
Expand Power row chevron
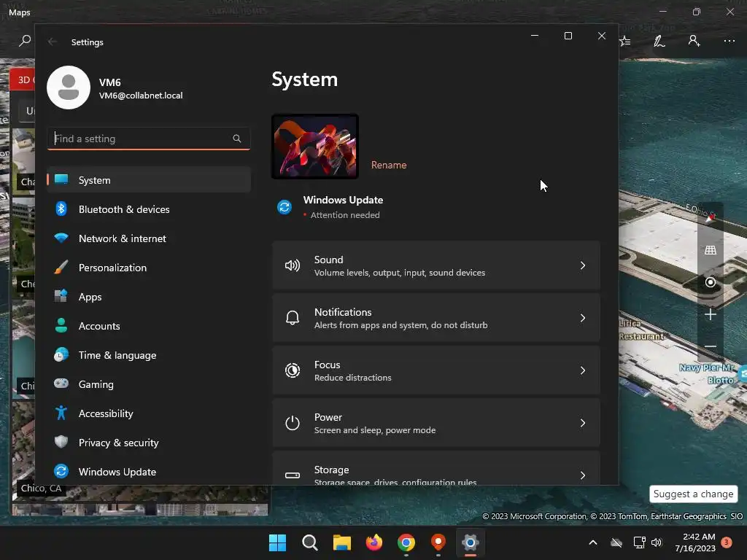(583, 423)
